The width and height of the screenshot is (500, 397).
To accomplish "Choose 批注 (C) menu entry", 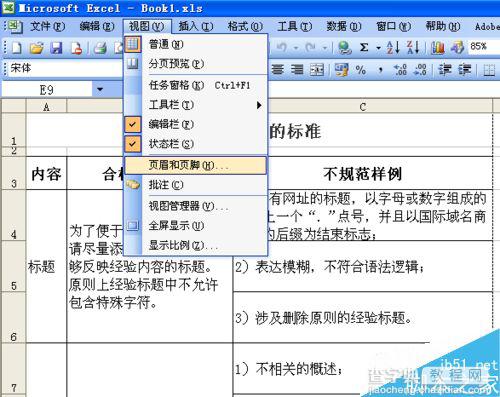I will 196,185.
